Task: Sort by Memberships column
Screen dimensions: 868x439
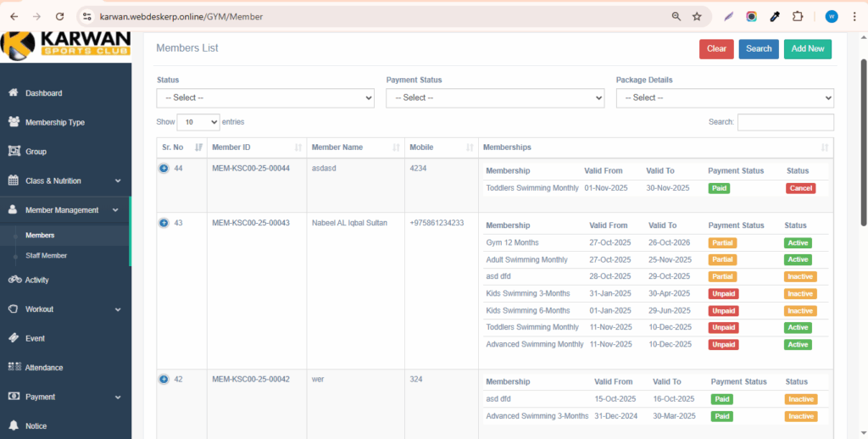Action: (655, 147)
